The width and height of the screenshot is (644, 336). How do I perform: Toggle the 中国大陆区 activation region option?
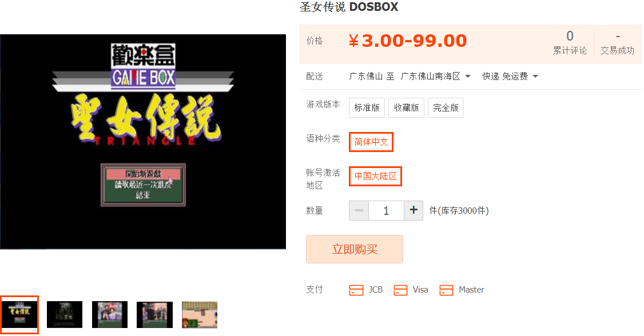(375, 177)
